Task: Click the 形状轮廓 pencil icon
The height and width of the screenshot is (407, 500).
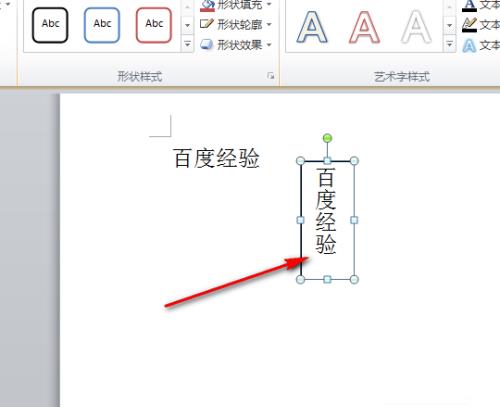Action: (207, 24)
